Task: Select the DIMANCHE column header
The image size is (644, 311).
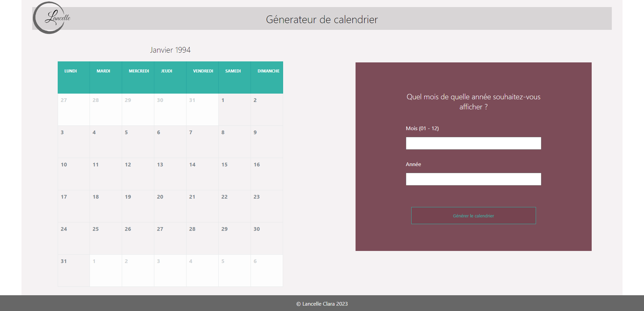Action: [267, 77]
